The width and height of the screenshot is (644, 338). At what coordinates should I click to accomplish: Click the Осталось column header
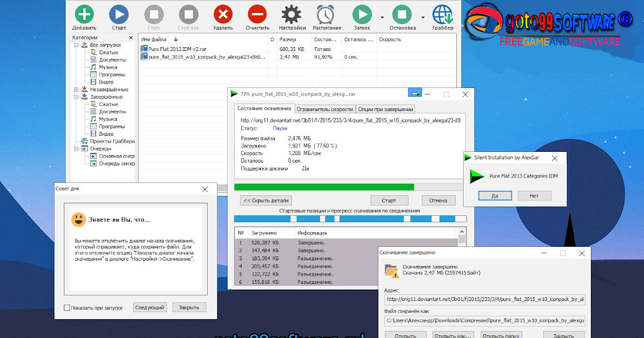(x=358, y=40)
